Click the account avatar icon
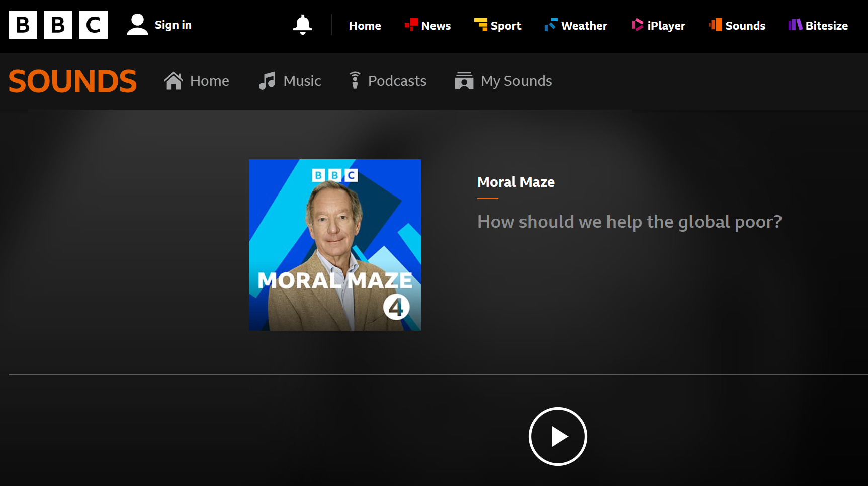 137,25
